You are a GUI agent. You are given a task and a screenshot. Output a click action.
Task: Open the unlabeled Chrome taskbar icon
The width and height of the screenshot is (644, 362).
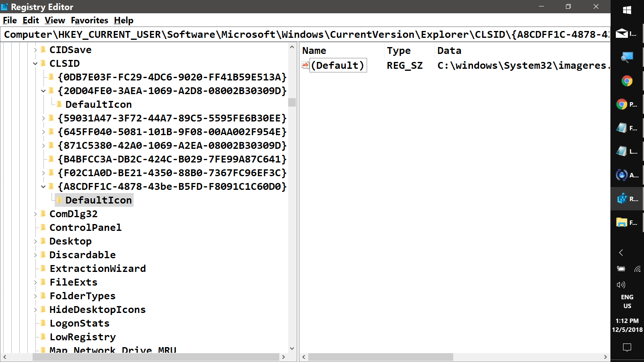tap(627, 81)
